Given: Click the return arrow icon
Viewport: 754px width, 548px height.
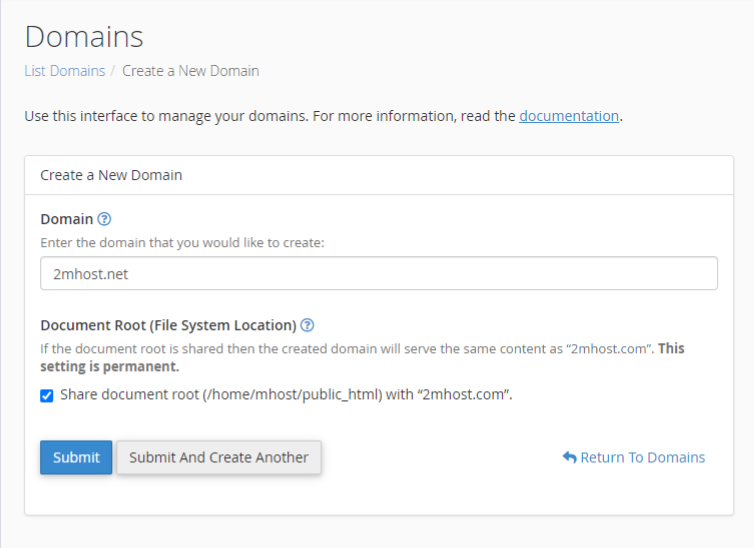Looking at the screenshot, I should (x=569, y=458).
